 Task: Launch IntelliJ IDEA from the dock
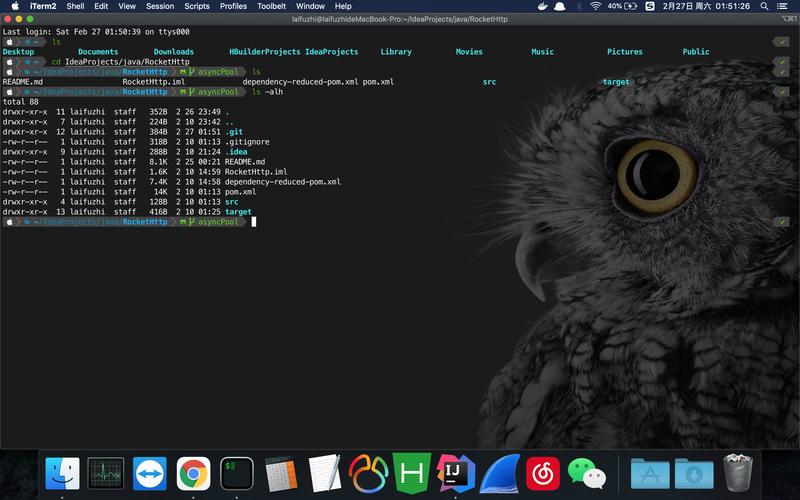point(455,473)
